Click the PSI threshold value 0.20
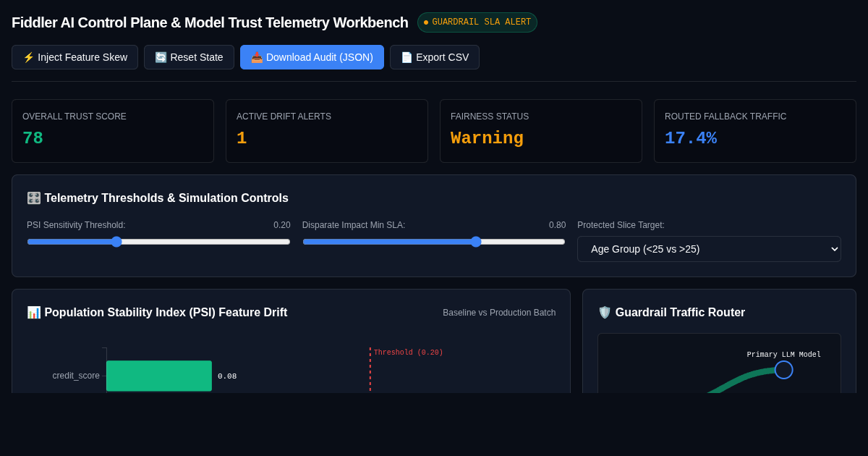Screen dimensions: 868x456 [x=282, y=225]
